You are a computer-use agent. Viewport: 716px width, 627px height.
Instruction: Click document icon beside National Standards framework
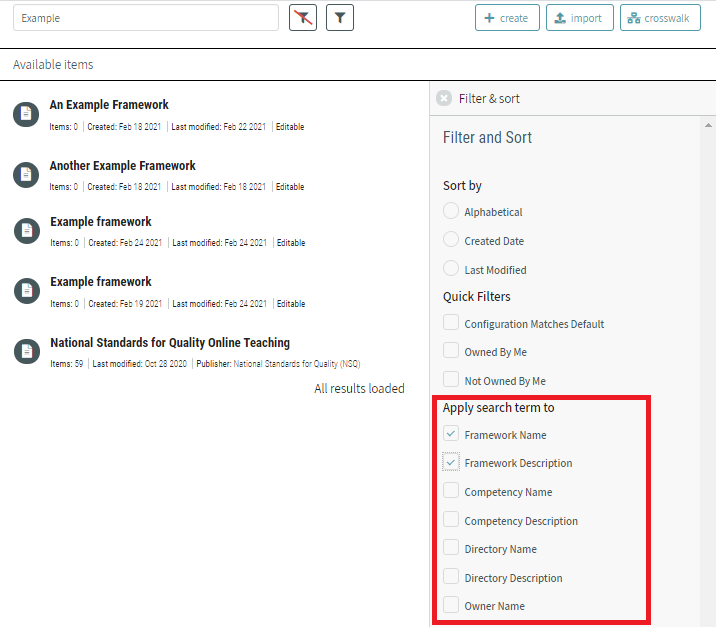(x=26, y=352)
